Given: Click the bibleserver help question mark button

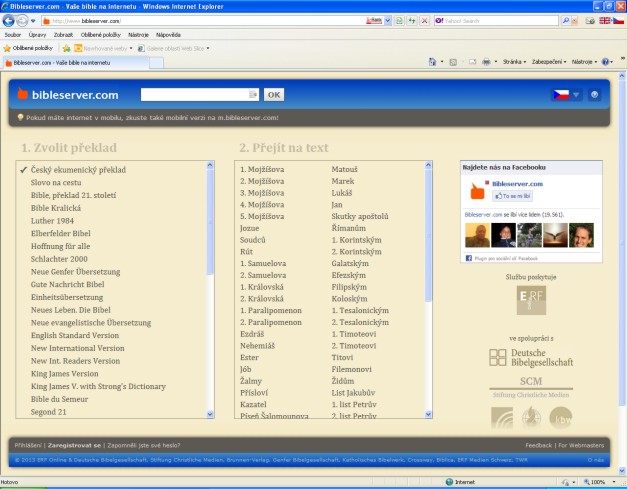Looking at the screenshot, I should click(594, 95).
